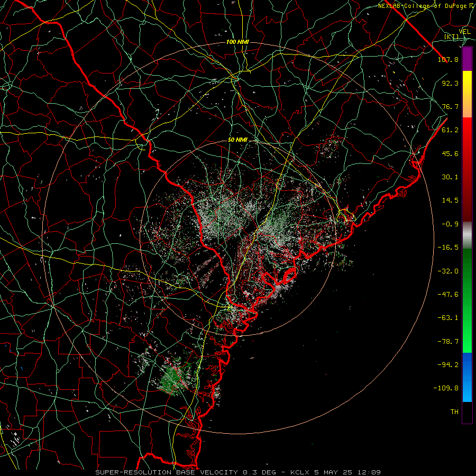Click the -109.8 velocity scale value
The height and width of the screenshot is (476, 476).
click(446, 388)
